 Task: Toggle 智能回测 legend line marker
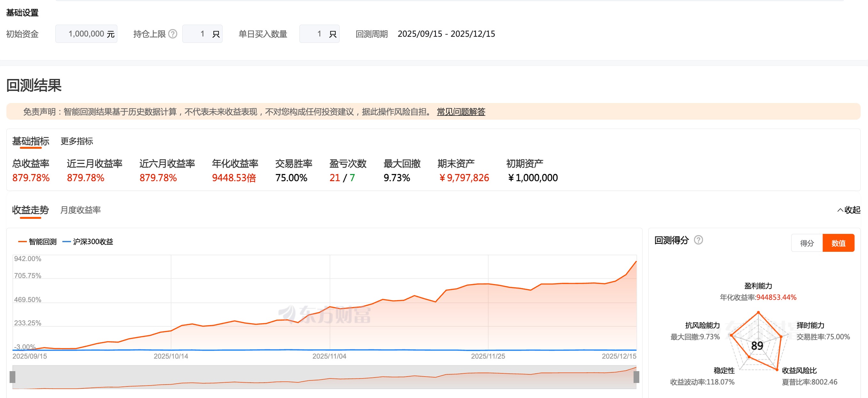pos(22,242)
